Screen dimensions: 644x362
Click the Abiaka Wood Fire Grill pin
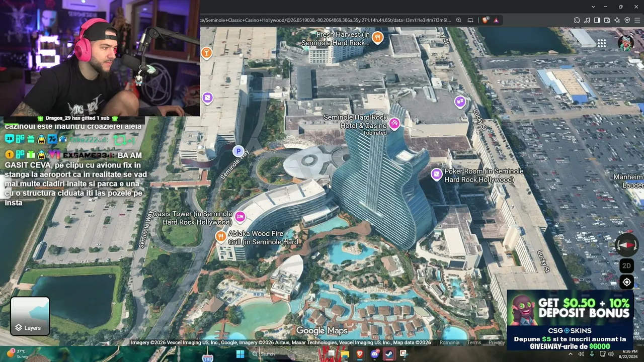(x=220, y=236)
